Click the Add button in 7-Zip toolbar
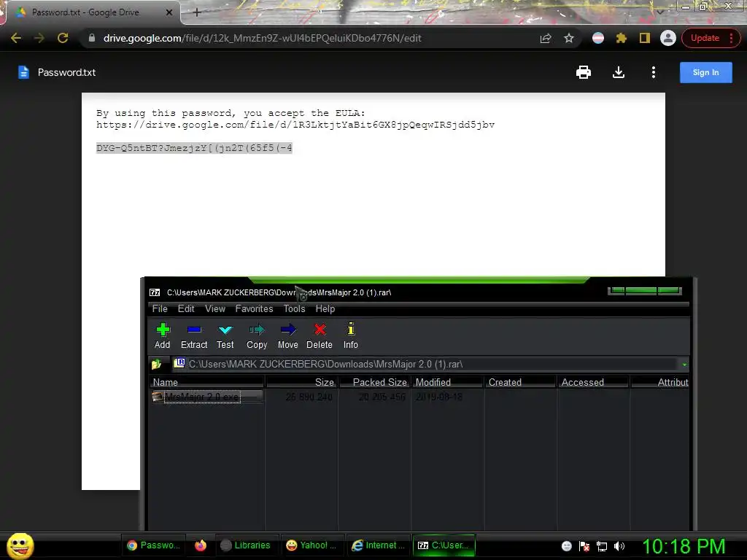747x560 pixels. (x=163, y=335)
